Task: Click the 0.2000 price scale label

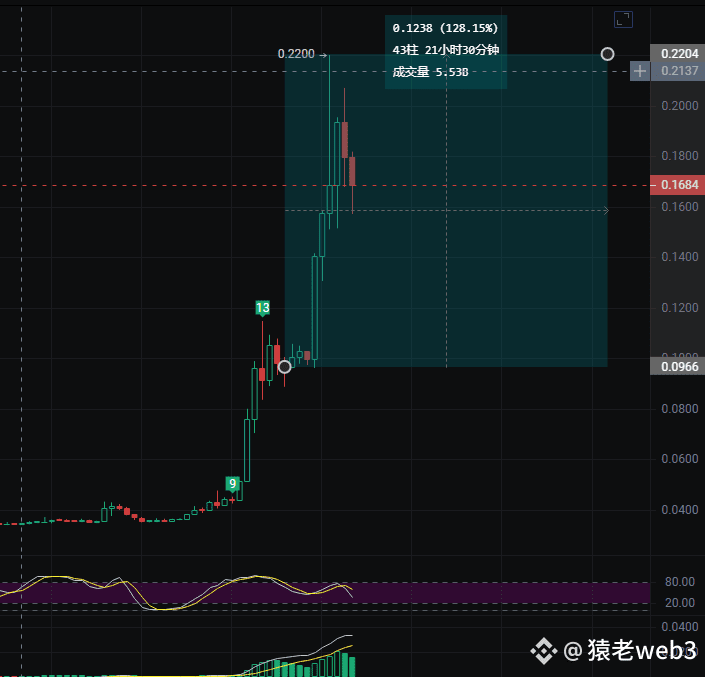Action: [x=680, y=106]
